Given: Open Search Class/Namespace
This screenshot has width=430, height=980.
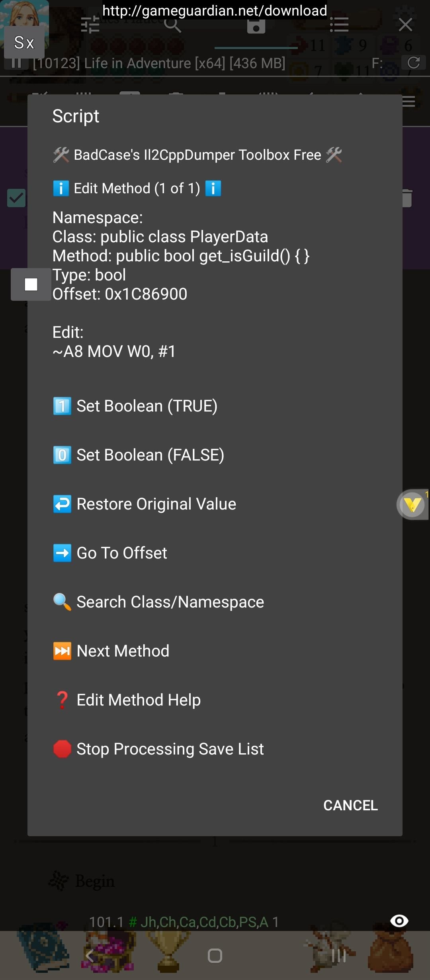Looking at the screenshot, I should 170,602.
